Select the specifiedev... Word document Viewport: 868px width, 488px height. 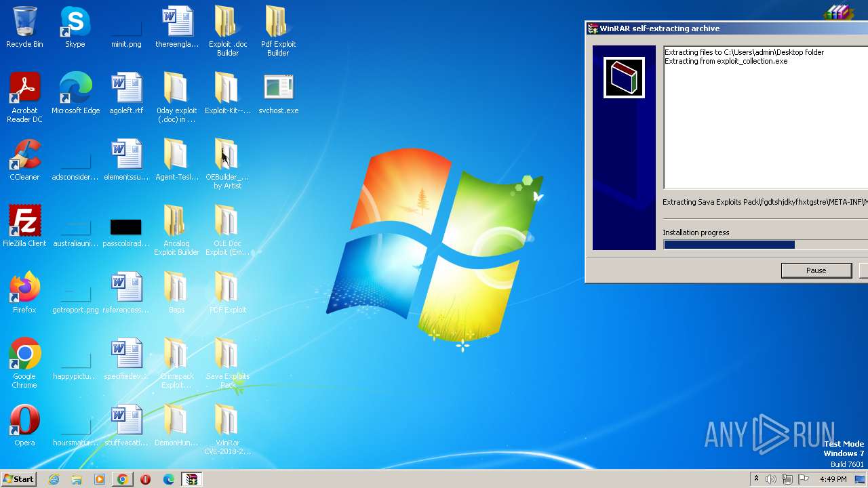tap(126, 359)
